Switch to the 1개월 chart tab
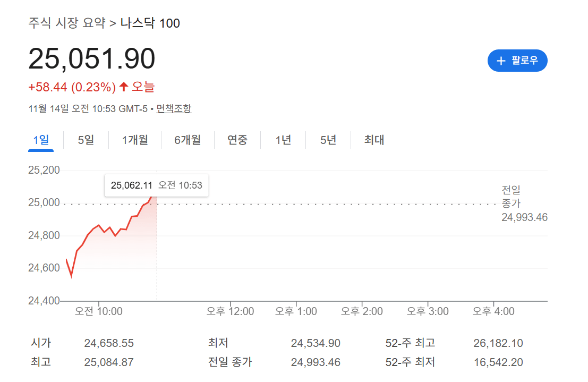The width and height of the screenshot is (588, 382). [135, 140]
